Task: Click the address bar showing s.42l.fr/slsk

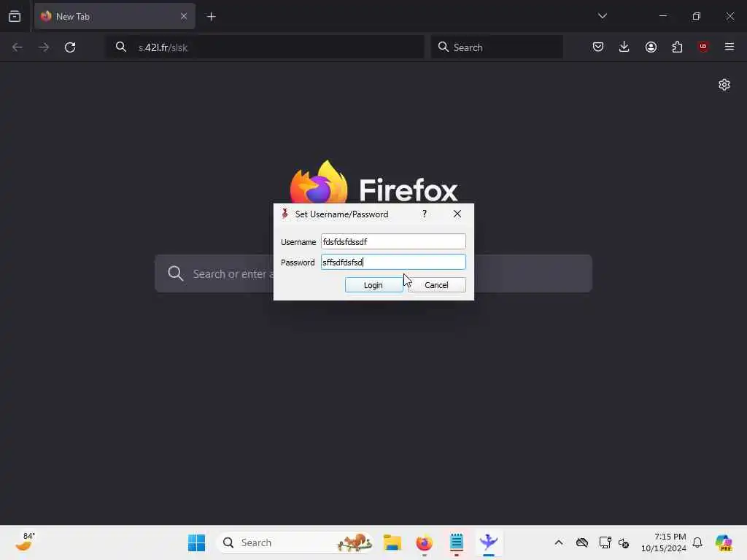Action: [x=265, y=47]
